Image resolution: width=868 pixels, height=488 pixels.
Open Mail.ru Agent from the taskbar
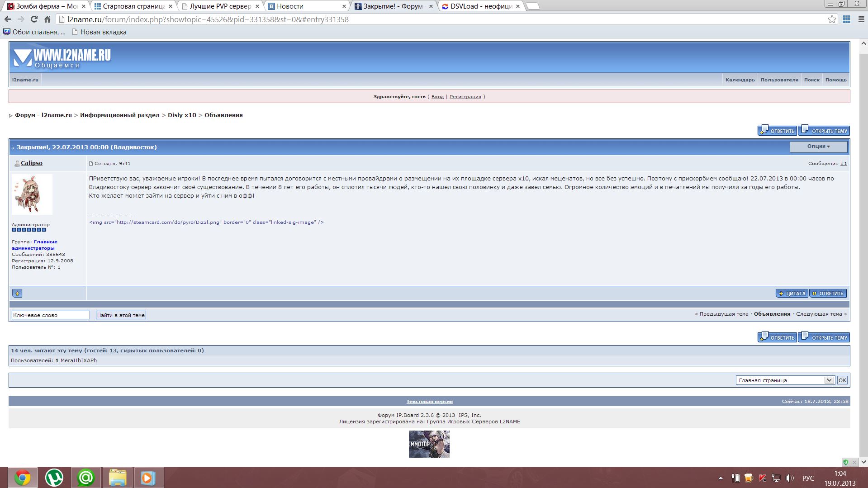point(85,478)
